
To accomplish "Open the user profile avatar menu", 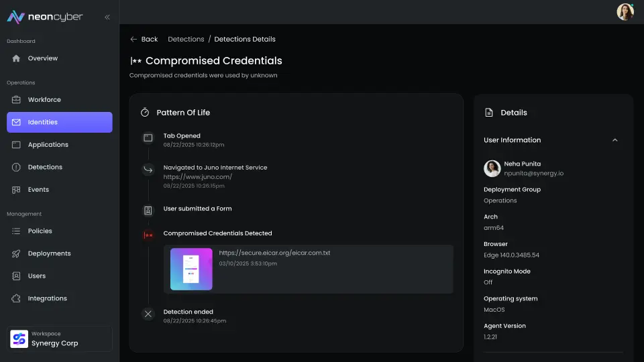I will coord(625,12).
